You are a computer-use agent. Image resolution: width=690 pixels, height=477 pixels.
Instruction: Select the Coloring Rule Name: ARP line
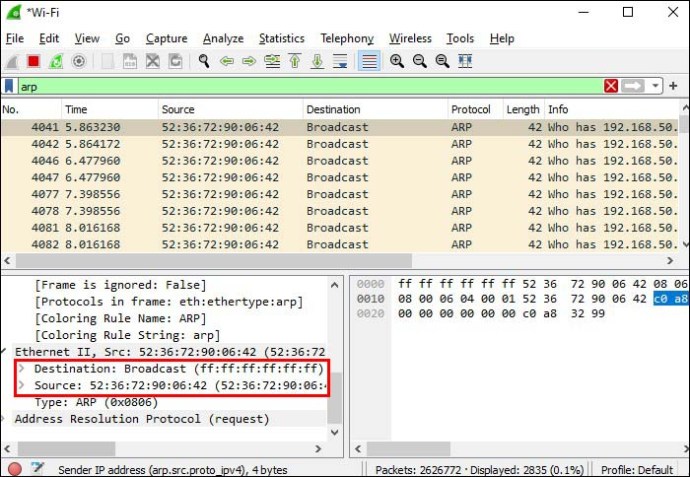(120, 318)
